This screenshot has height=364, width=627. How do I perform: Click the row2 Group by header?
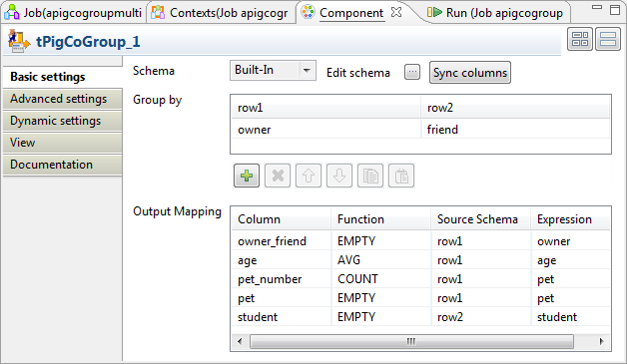(515, 108)
